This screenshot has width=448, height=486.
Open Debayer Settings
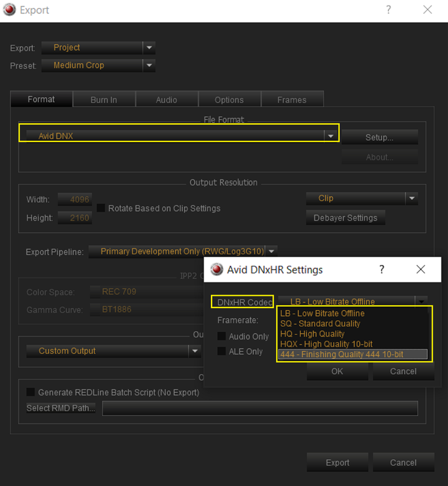click(x=345, y=218)
